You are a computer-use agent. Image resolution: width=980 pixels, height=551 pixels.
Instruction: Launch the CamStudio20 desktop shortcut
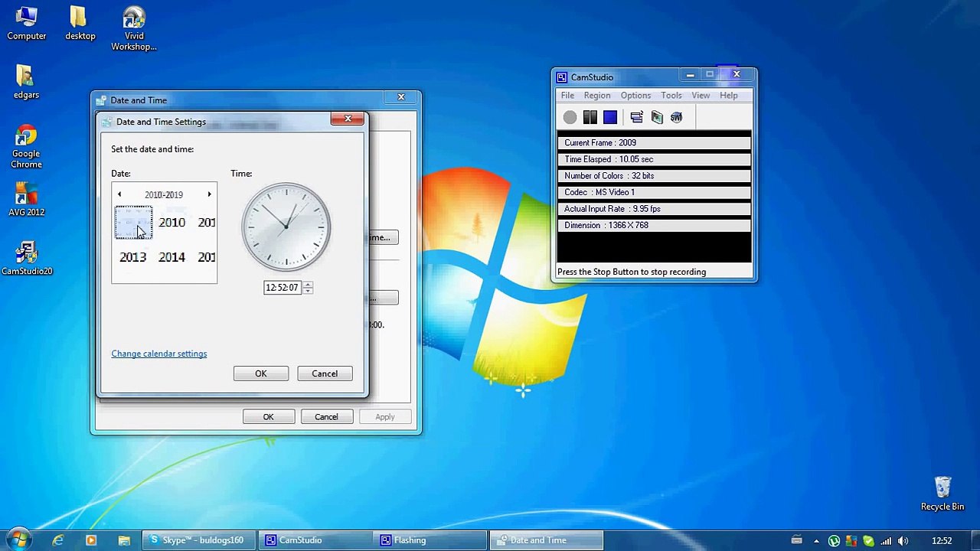tap(27, 259)
